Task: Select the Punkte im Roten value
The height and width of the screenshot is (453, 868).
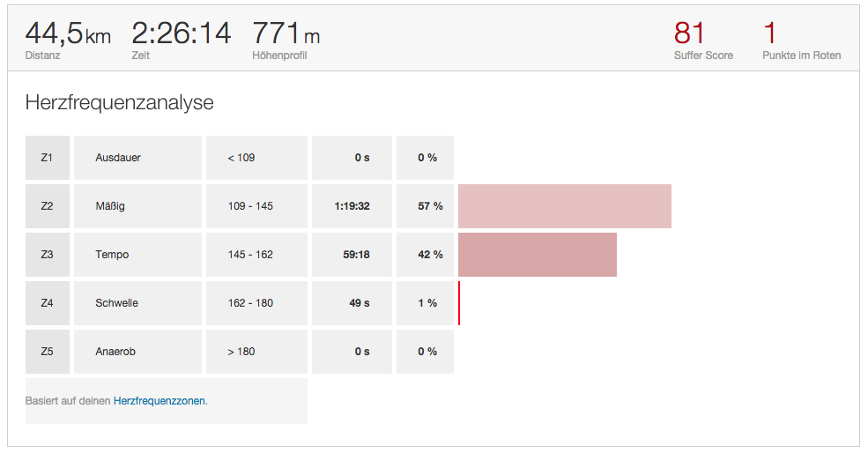Action: click(769, 33)
